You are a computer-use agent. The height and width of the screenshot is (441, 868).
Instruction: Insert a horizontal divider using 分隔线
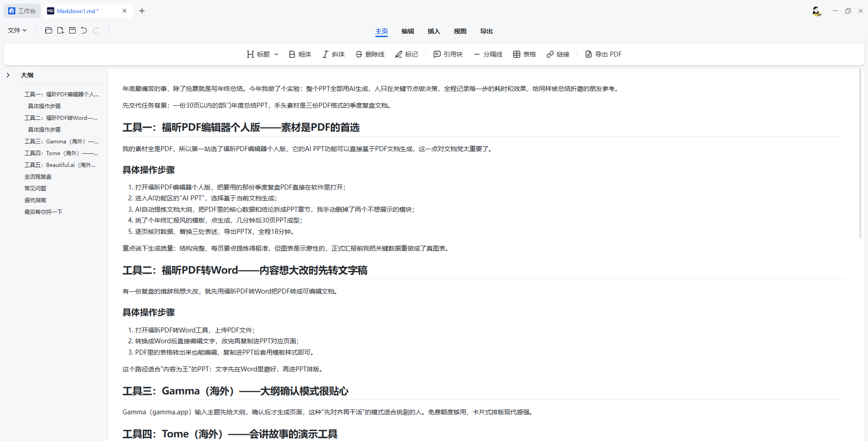488,54
